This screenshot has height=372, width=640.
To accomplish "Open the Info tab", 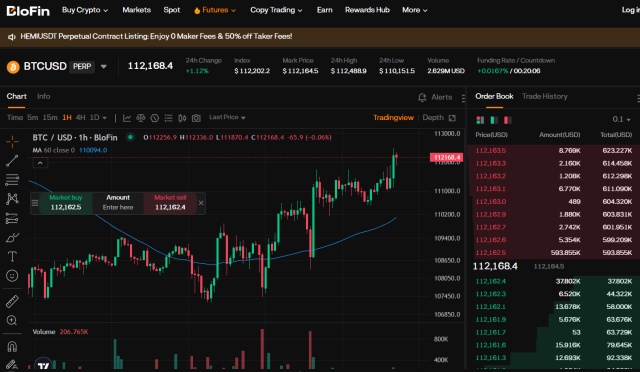I will pos(43,96).
